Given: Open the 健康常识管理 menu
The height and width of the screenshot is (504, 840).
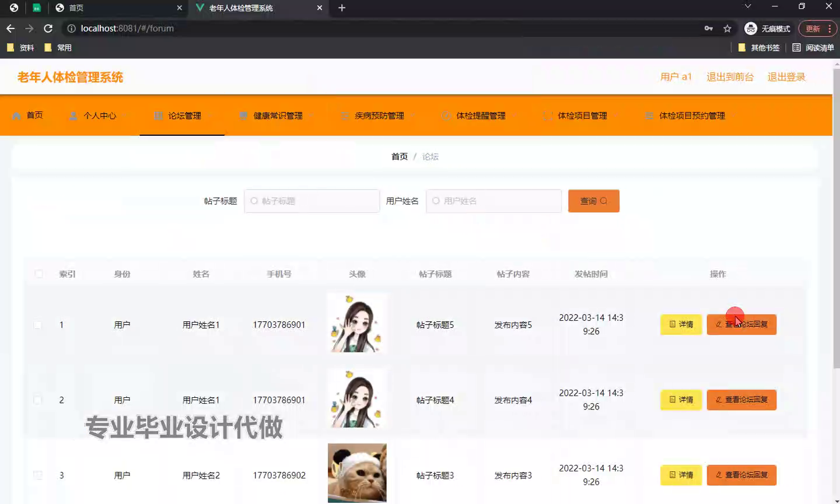Looking at the screenshot, I should coord(275,116).
